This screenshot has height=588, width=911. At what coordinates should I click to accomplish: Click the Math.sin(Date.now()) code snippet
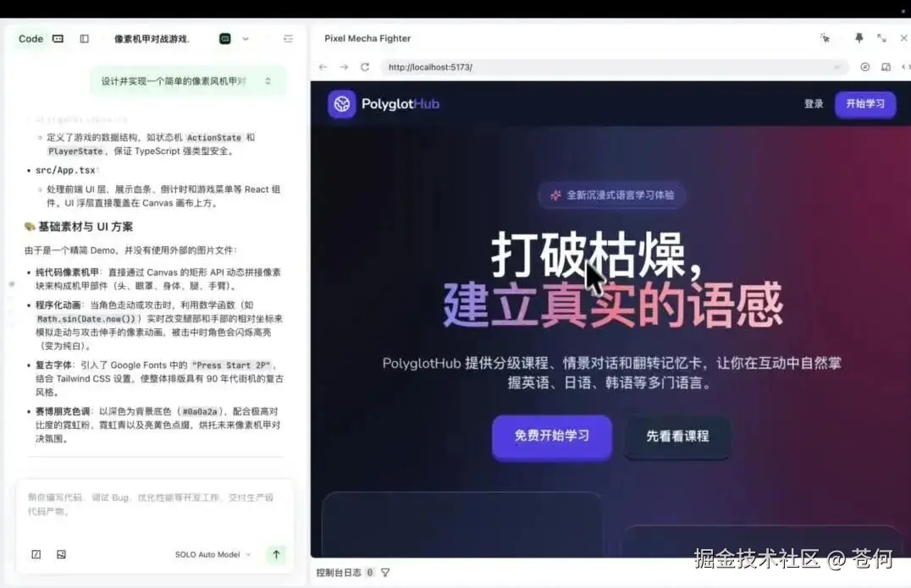(x=86, y=319)
